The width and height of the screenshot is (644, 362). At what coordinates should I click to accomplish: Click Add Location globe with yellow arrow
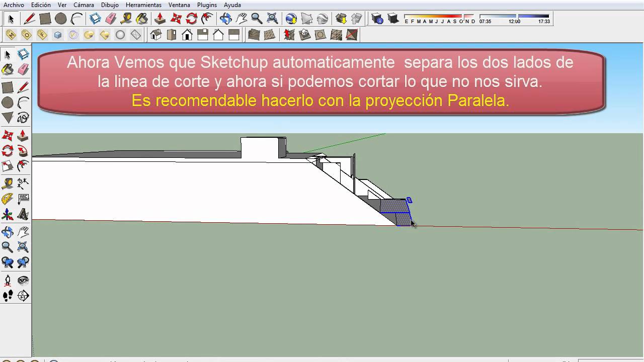(291, 19)
